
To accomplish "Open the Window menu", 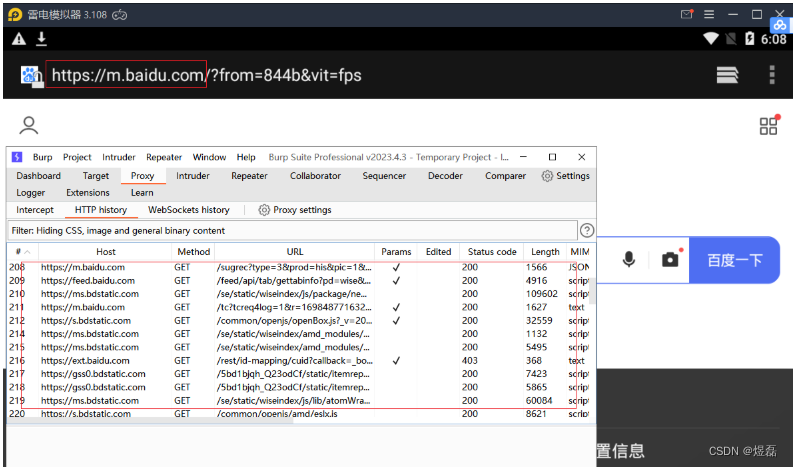I will click(x=209, y=157).
